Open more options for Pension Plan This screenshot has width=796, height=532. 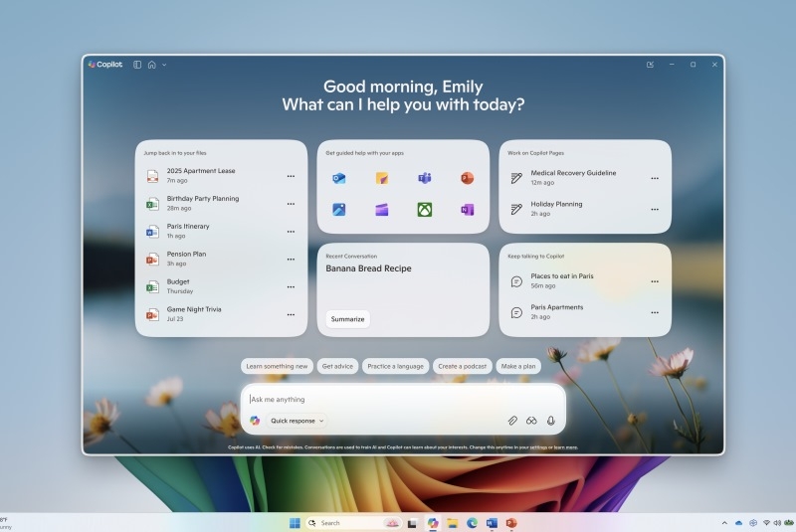point(291,260)
